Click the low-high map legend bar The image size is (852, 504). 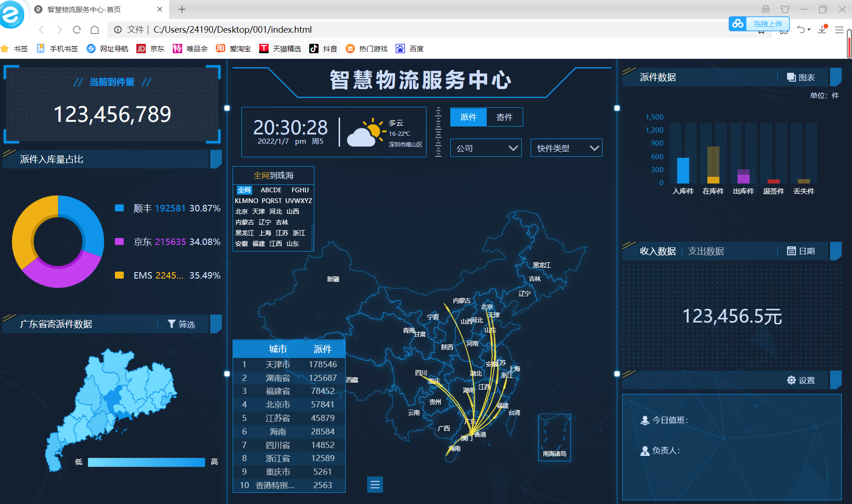click(146, 462)
